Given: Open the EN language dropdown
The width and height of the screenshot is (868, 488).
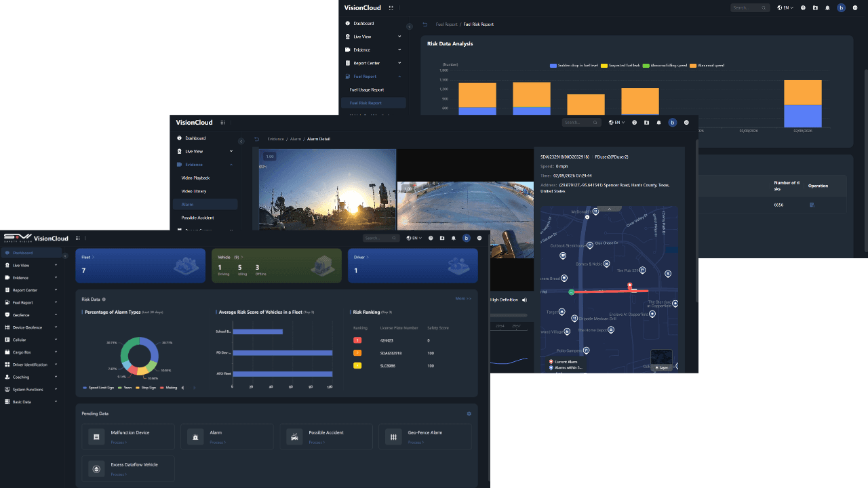Looking at the screenshot, I should pyautogui.click(x=414, y=238).
